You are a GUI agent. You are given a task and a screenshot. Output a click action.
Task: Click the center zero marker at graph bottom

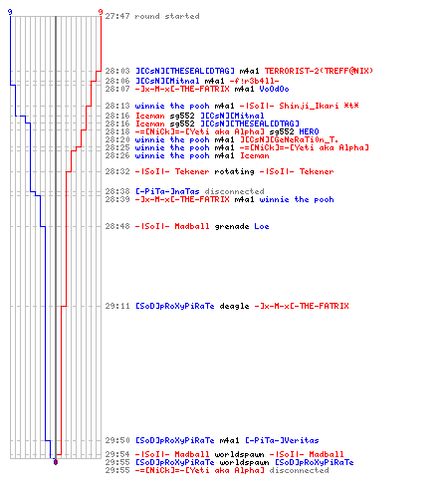56,462
